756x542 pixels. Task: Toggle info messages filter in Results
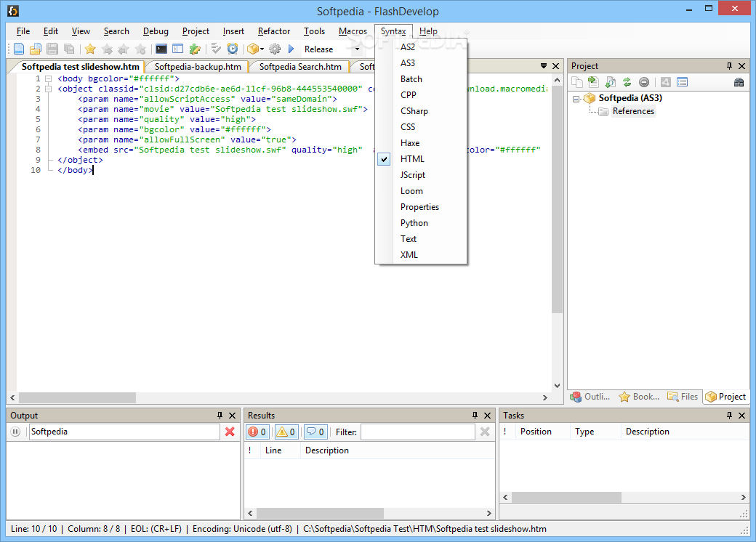click(x=315, y=432)
